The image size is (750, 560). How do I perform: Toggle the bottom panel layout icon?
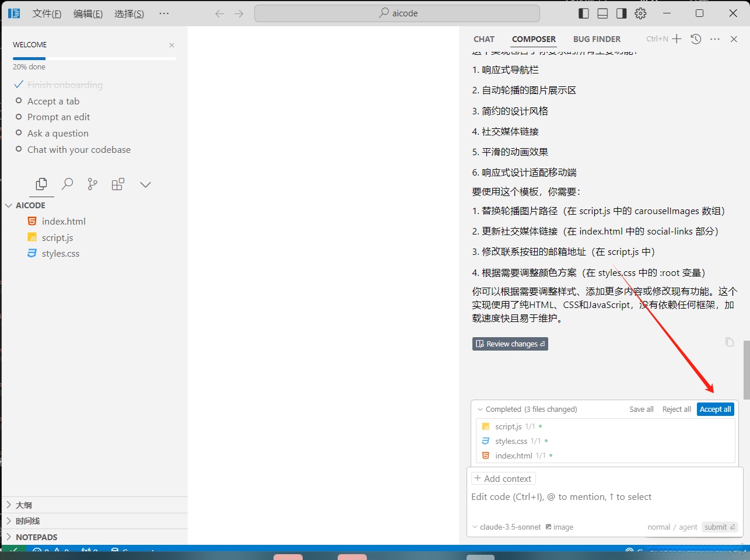tap(603, 13)
